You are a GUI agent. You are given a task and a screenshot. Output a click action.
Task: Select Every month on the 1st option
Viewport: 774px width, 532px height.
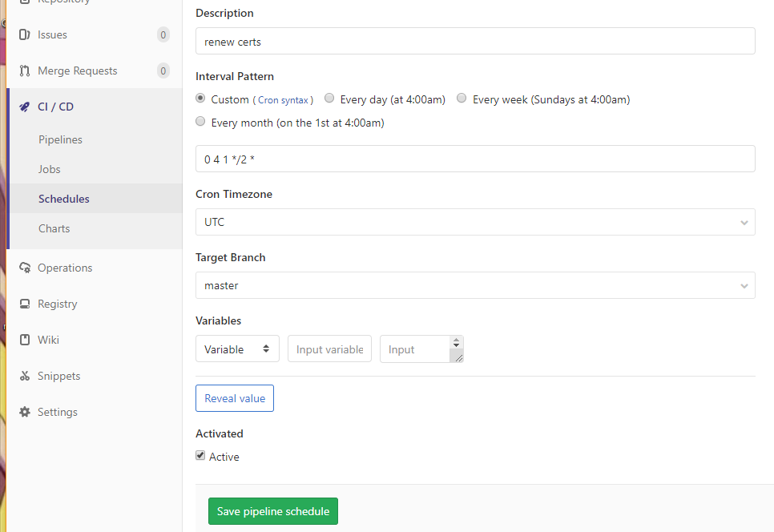pyautogui.click(x=200, y=122)
